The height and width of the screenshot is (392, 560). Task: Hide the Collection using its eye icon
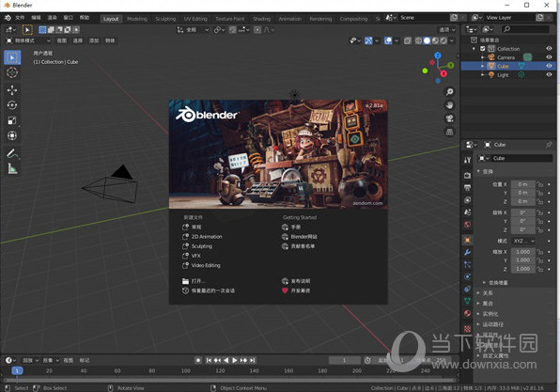[x=549, y=48]
